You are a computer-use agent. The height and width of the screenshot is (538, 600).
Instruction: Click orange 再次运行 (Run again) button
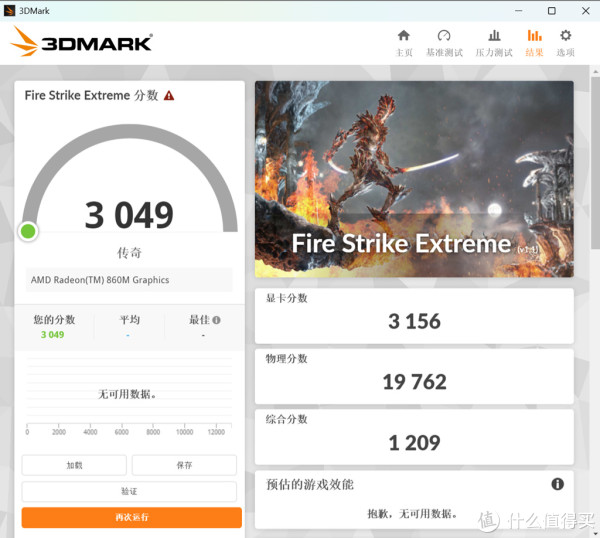point(131,517)
